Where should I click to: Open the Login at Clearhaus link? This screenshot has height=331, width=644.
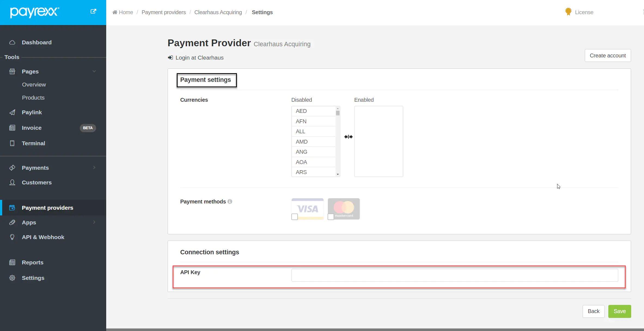pyautogui.click(x=199, y=58)
